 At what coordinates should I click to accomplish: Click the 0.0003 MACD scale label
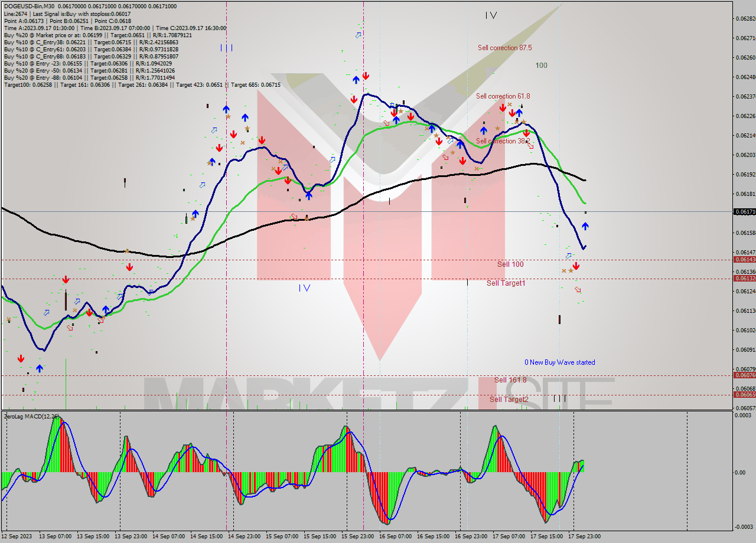(x=744, y=416)
